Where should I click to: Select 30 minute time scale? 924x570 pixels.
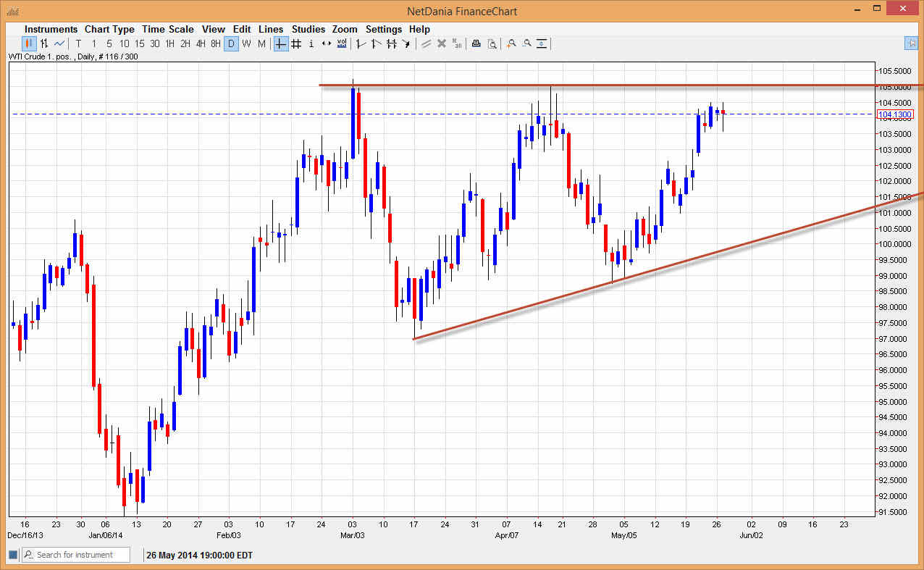155,43
